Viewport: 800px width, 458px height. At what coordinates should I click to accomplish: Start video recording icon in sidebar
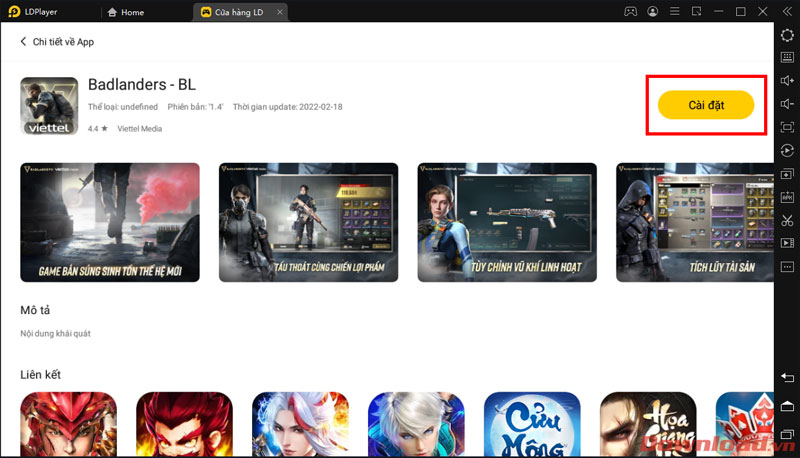(x=787, y=243)
